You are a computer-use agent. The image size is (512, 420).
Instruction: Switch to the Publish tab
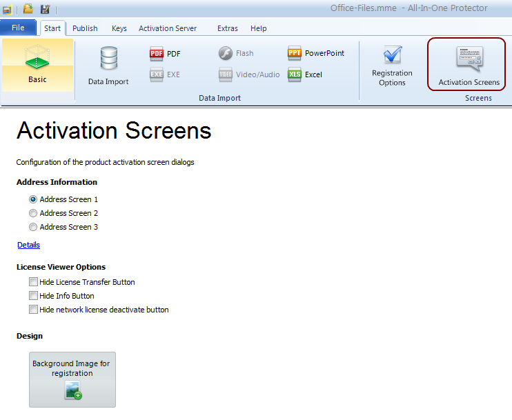coord(85,28)
